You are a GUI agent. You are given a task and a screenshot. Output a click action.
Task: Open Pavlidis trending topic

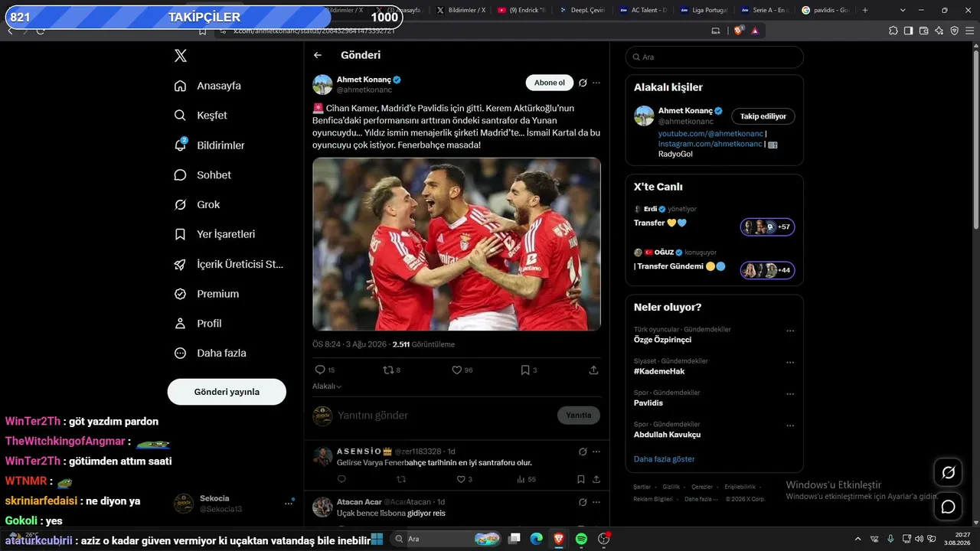648,403
